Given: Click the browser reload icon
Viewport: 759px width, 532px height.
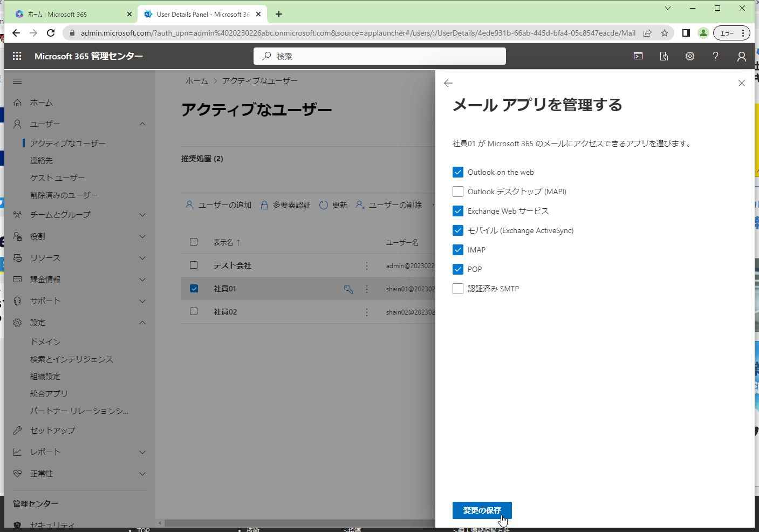Looking at the screenshot, I should pos(51,33).
